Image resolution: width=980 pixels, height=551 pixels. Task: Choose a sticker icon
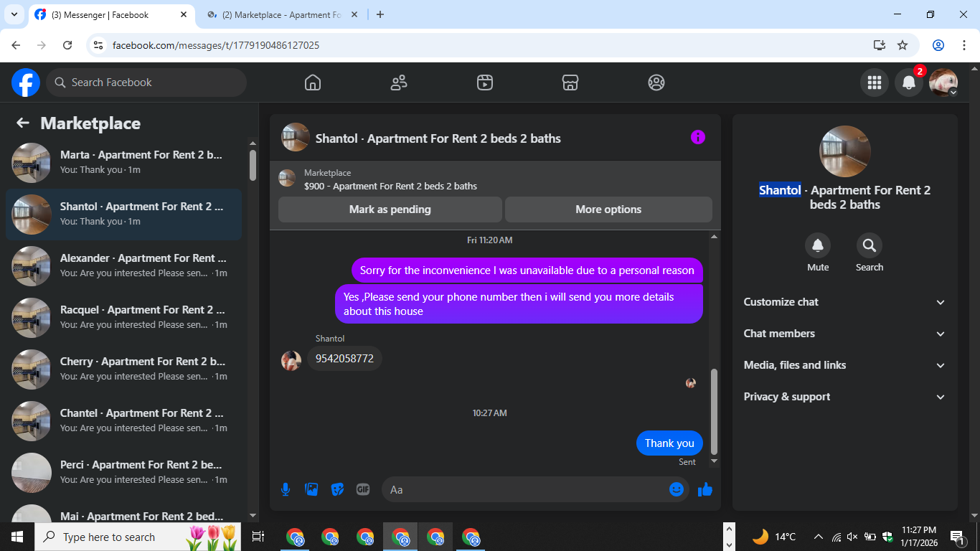tap(337, 489)
